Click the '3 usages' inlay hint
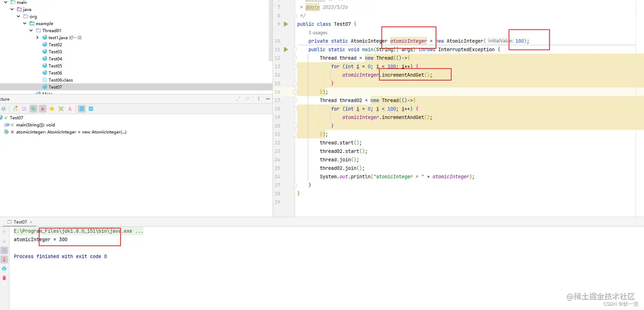 [x=318, y=32]
